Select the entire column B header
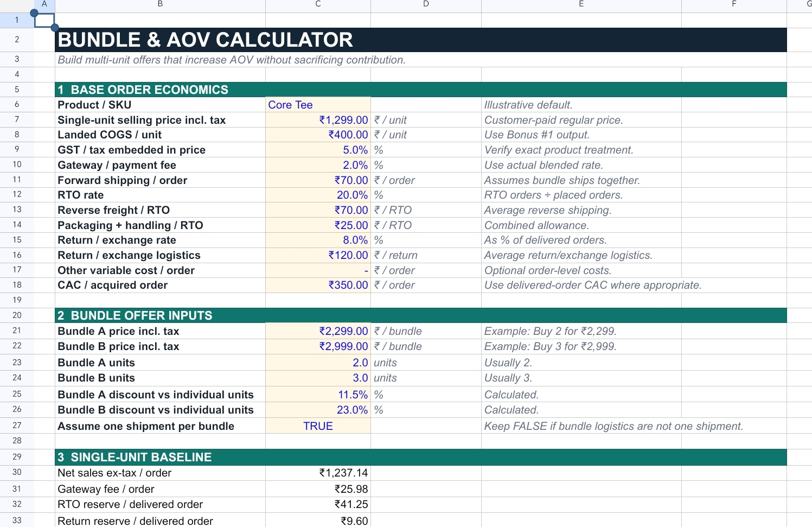This screenshot has height=527, width=812. pyautogui.click(x=160, y=4)
